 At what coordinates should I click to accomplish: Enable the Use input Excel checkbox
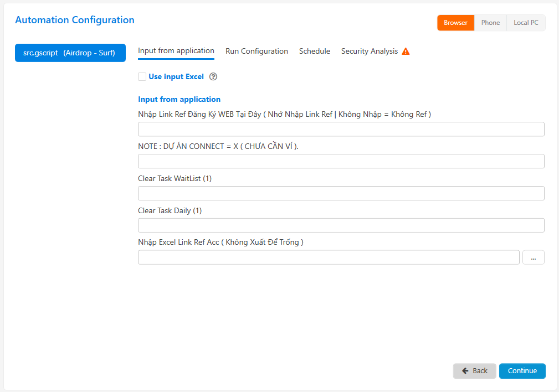pos(142,76)
